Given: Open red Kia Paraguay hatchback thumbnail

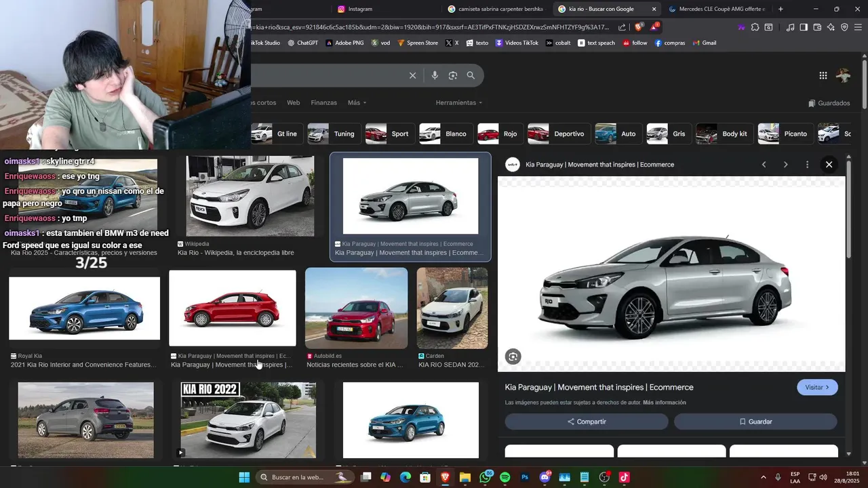Looking at the screenshot, I should tap(233, 308).
